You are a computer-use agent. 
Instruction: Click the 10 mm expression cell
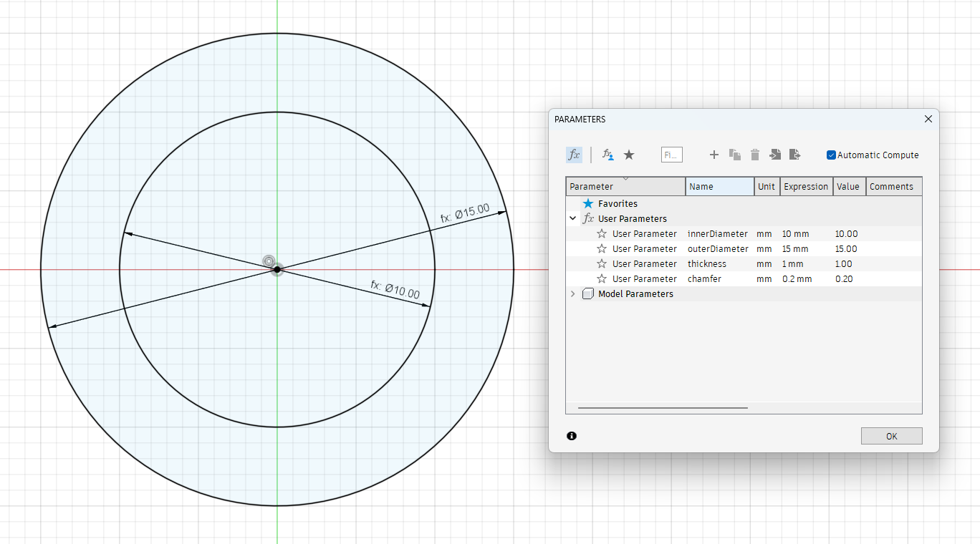coord(807,234)
